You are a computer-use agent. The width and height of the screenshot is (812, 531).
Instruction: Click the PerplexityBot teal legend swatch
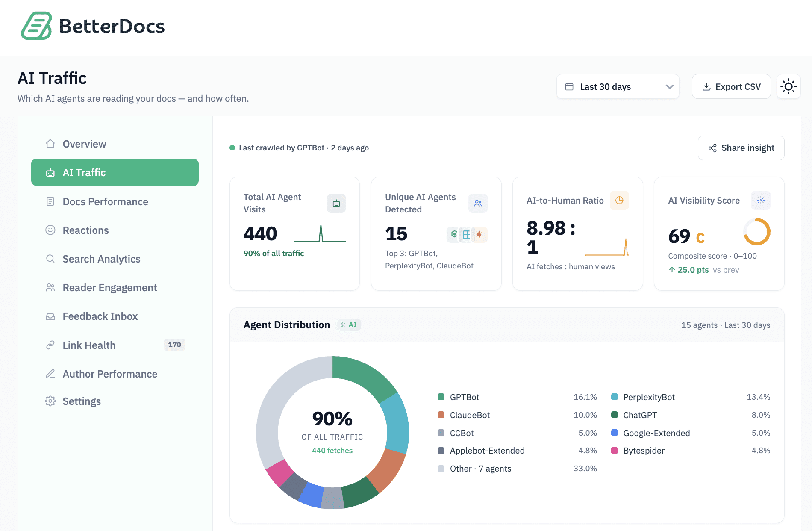tap(615, 397)
